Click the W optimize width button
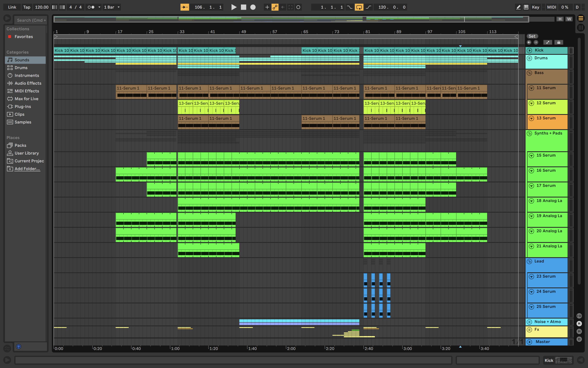Screen dimensions: 588x368 [x=569, y=19]
